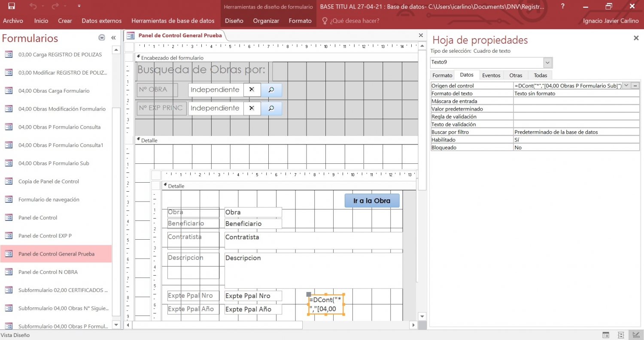Click the Save icon in title bar
This screenshot has height=340, width=644.
12,6
